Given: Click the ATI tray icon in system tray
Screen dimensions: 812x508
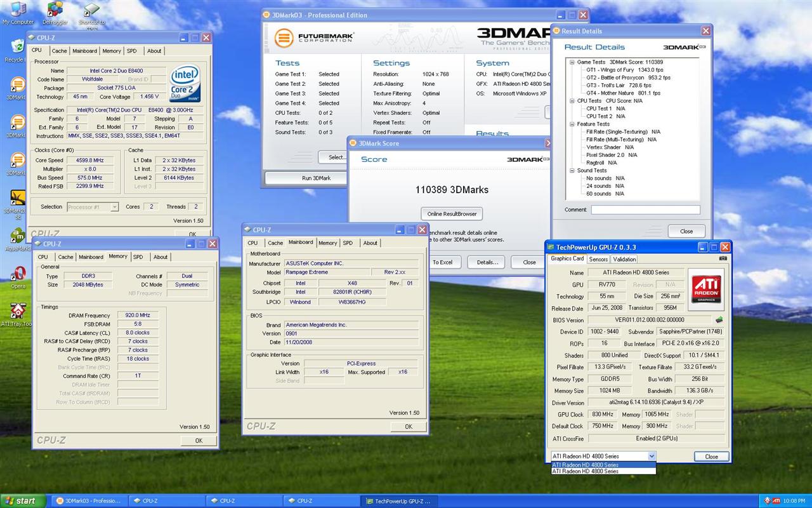Looking at the screenshot, I should [x=775, y=501].
